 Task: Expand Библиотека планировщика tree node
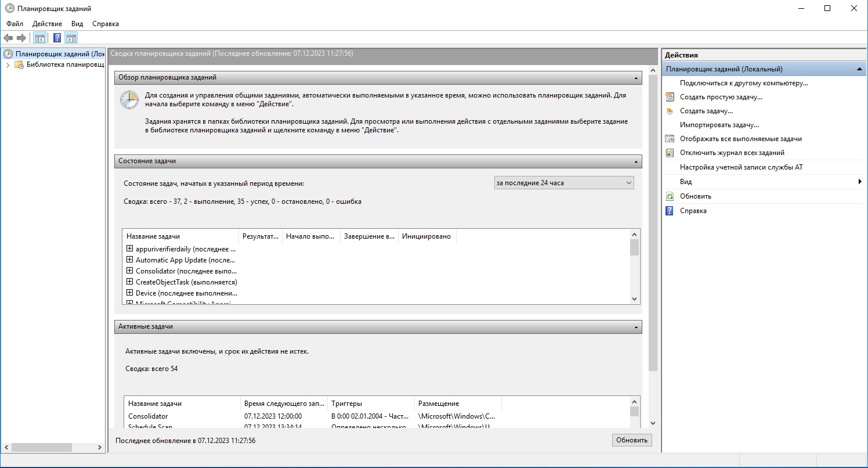pyautogui.click(x=8, y=64)
